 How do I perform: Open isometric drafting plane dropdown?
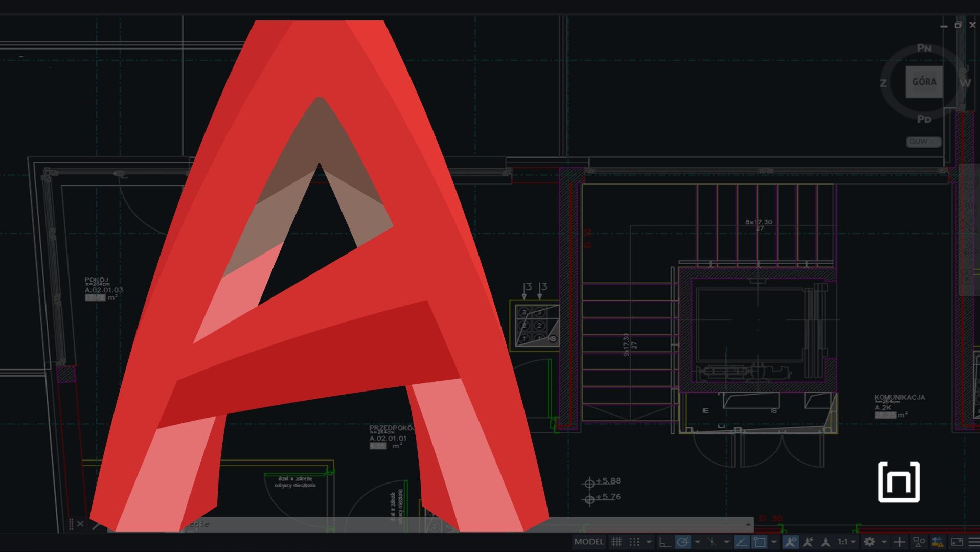[726, 542]
